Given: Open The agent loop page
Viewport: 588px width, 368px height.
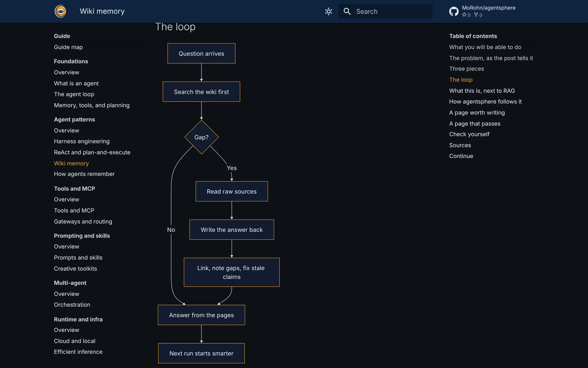Looking at the screenshot, I should (x=74, y=94).
